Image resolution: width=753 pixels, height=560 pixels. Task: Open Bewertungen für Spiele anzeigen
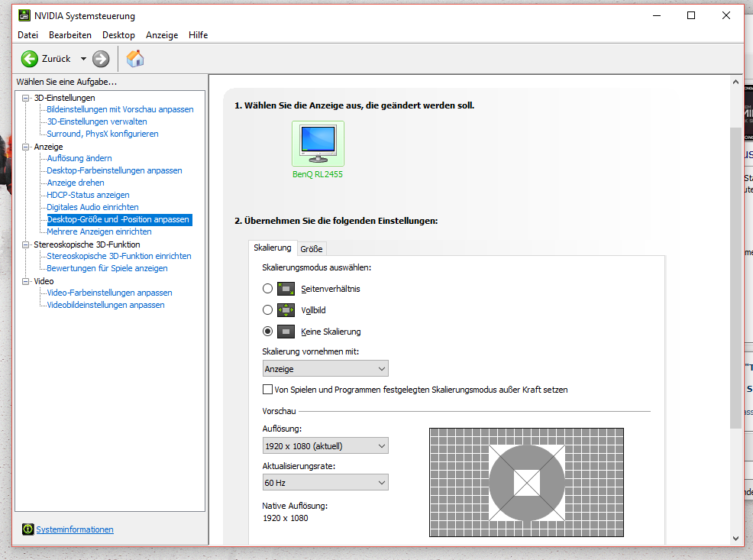[107, 268]
